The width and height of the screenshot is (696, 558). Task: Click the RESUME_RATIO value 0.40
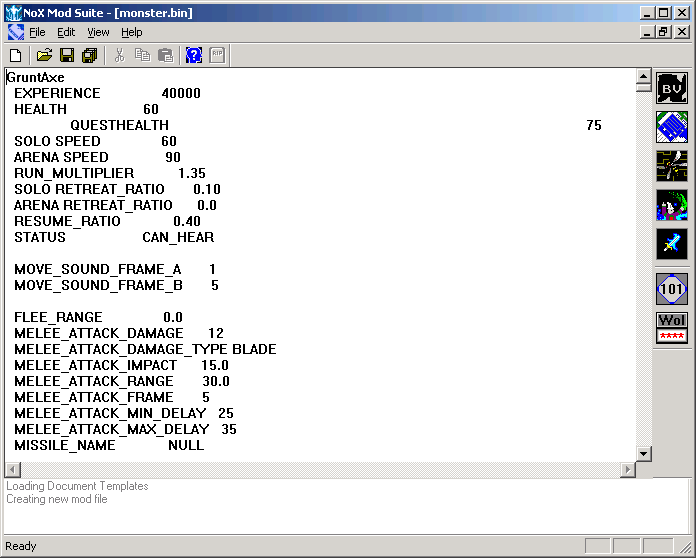click(187, 221)
